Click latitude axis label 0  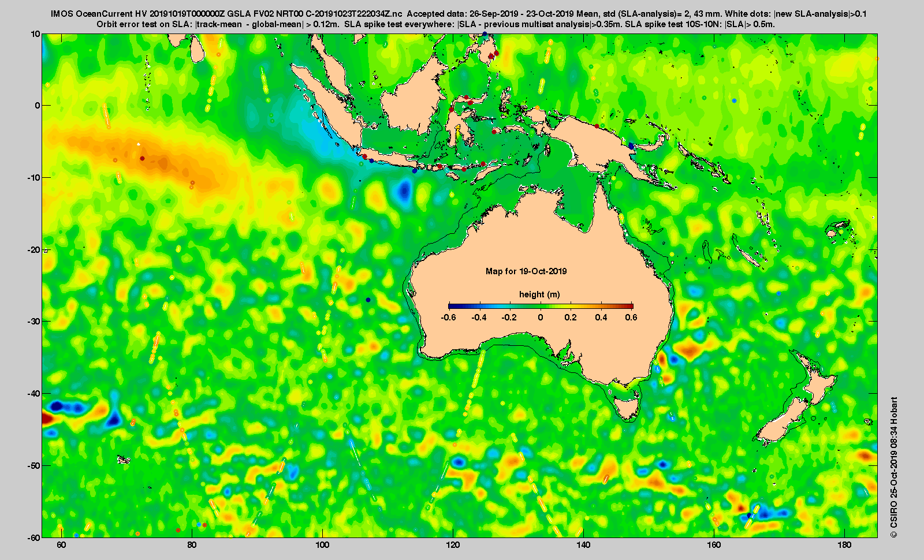(38, 106)
